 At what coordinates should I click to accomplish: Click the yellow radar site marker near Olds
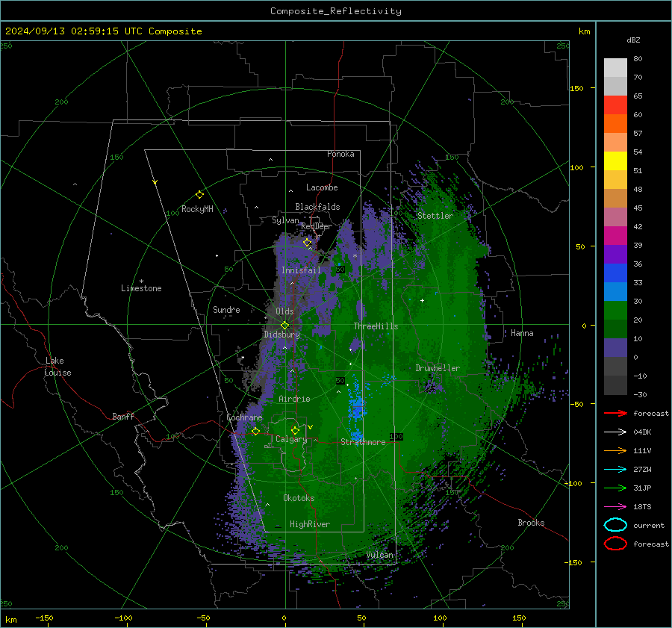(x=284, y=326)
